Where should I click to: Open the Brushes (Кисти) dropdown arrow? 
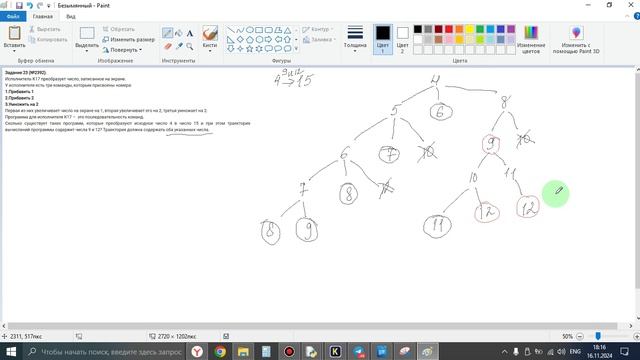pos(210,51)
